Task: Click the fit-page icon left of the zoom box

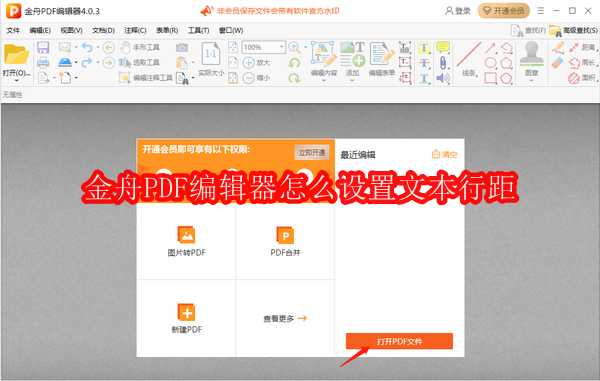Action: click(x=233, y=47)
